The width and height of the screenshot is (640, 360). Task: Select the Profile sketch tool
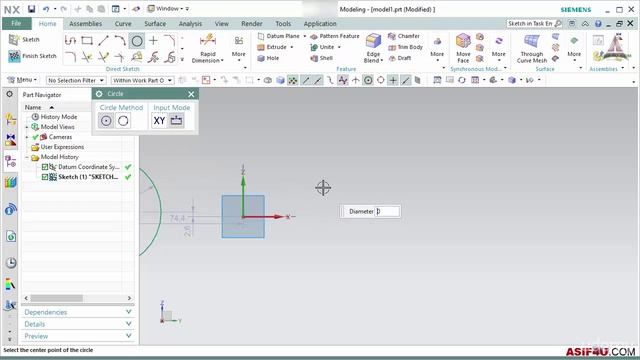click(x=70, y=40)
